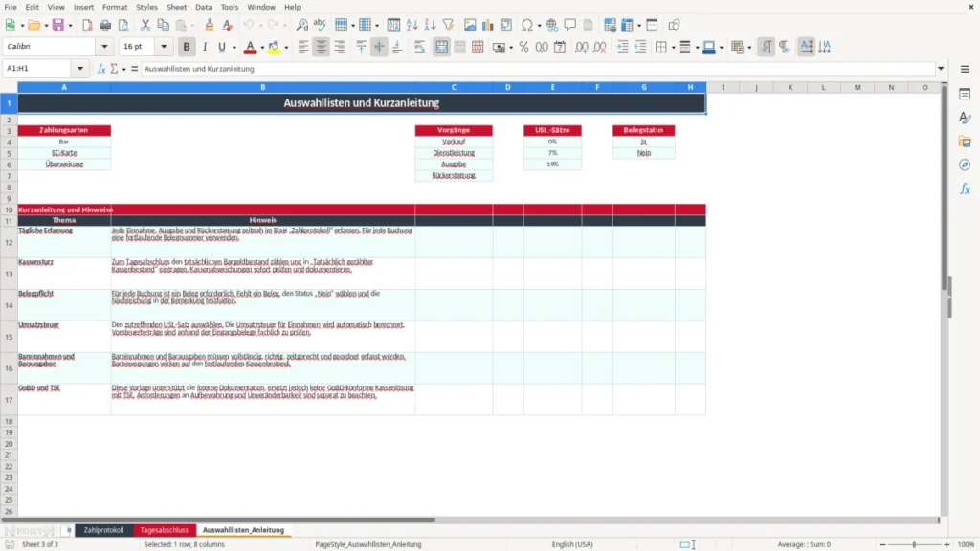This screenshot has width=980, height=551.
Task: Open the Sheet menu
Action: tap(176, 7)
